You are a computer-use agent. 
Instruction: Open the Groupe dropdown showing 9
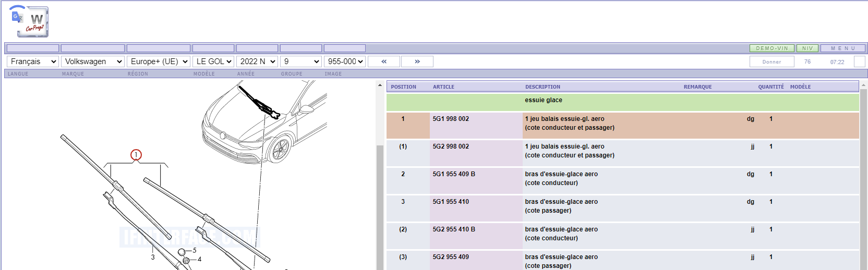point(301,62)
